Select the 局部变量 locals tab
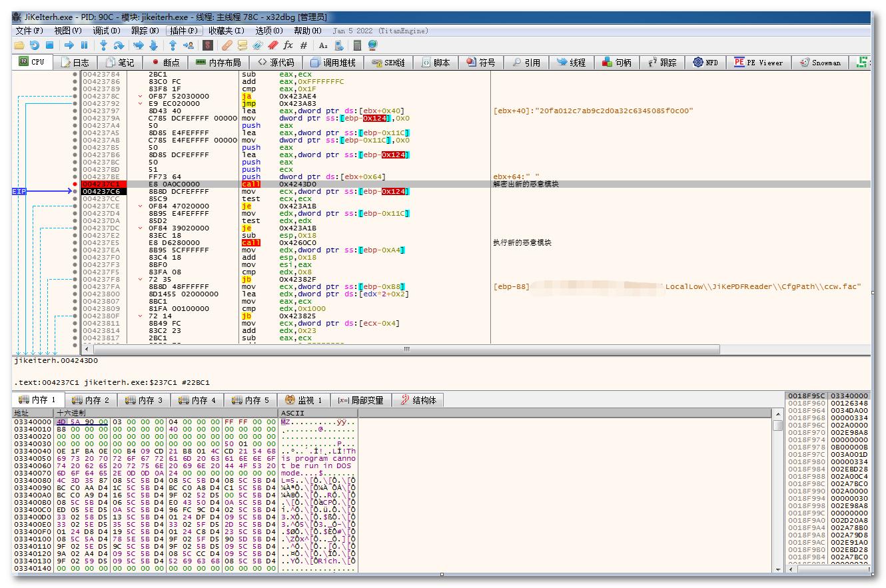This screenshot has height=588, width=886. pos(360,400)
